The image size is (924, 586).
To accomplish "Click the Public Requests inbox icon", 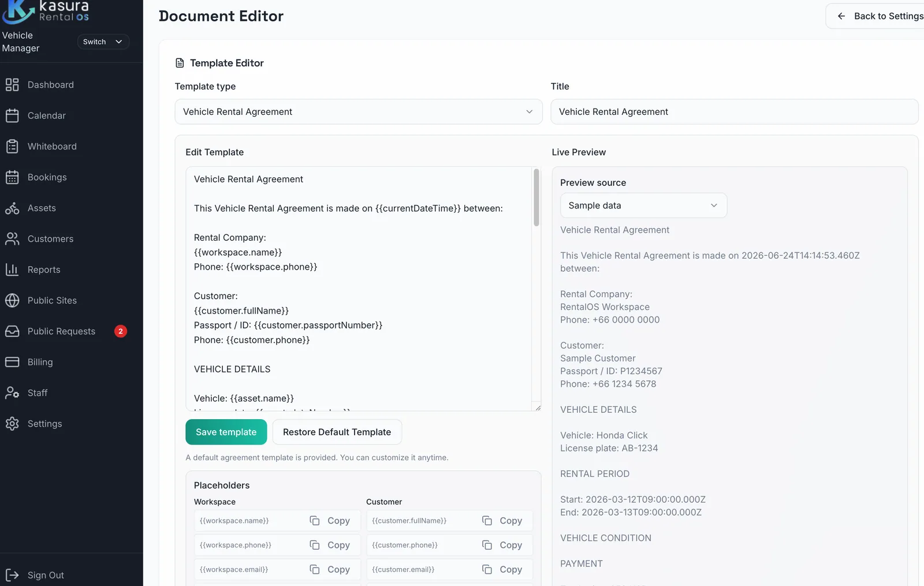I will pyautogui.click(x=12, y=331).
